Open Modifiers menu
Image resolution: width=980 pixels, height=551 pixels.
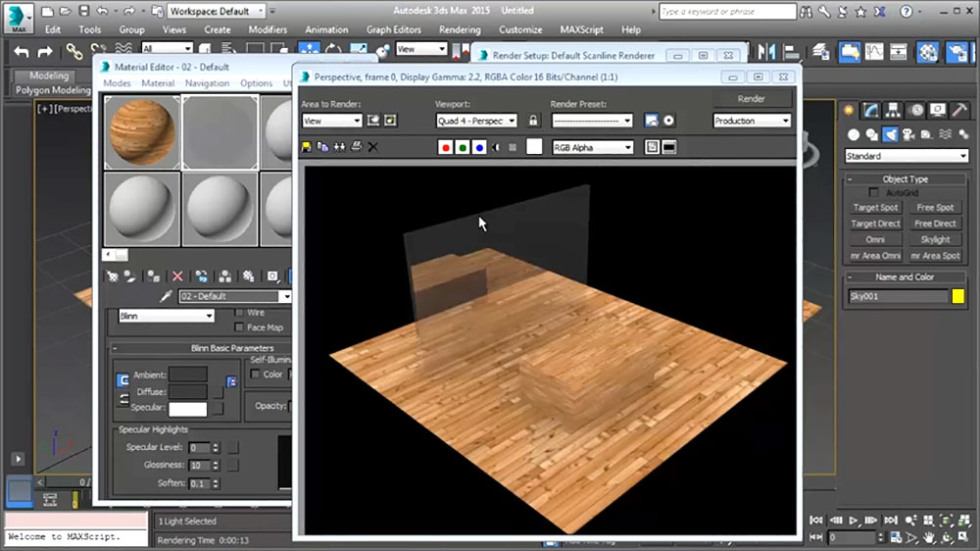click(x=268, y=29)
